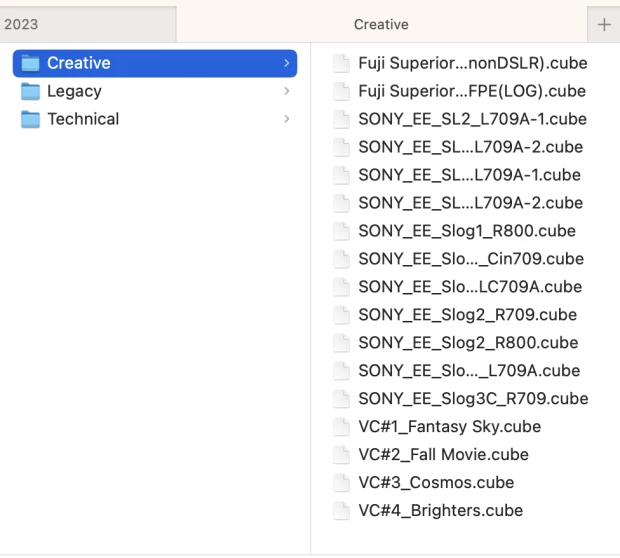Viewport: 620px width, 558px height.
Task: Click file icon of SONY_EE_Slo...LC709A.cube
Action: pyautogui.click(x=341, y=287)
